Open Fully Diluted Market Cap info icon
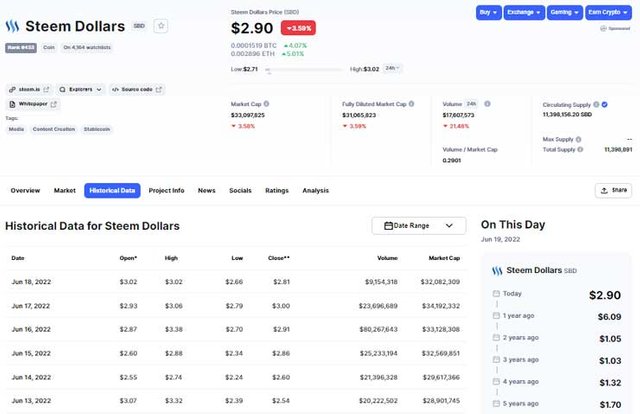The height and width of the screenshot is (414, 640). pos(411,104)
